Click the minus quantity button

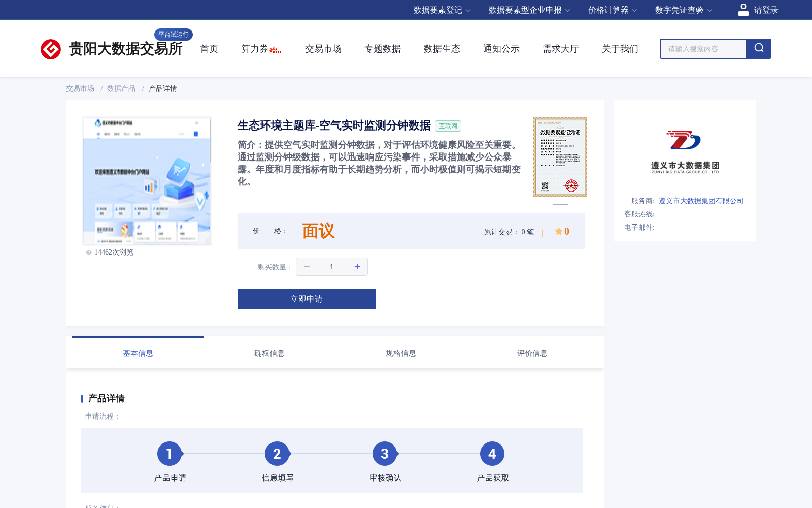307,267
